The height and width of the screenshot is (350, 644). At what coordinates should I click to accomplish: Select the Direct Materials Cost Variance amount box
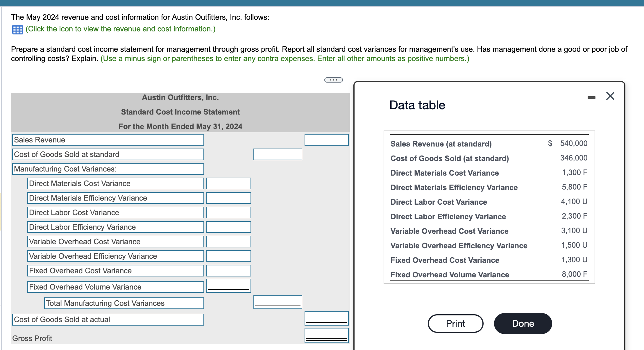click(228, 183)
